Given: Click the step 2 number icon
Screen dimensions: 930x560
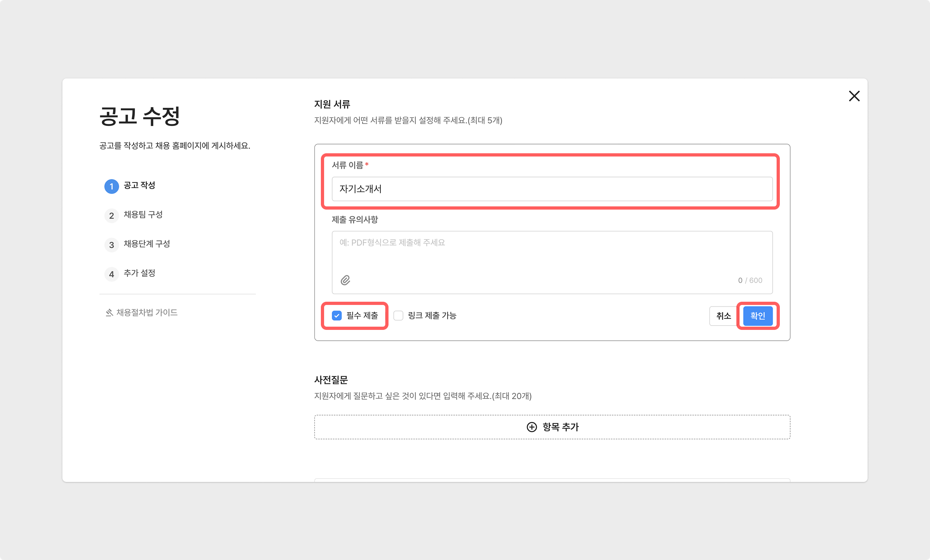Looking at the screenshot, I should [x=112, y=216].
